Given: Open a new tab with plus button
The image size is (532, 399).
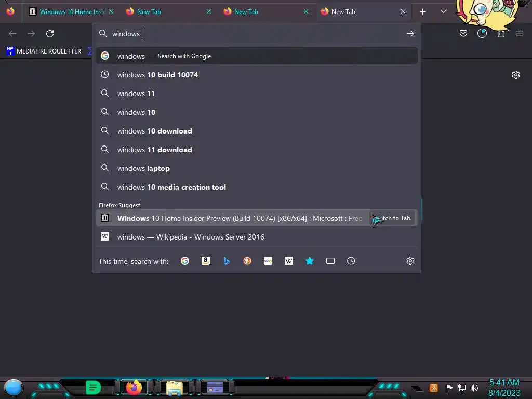Looking at the screenshot, I should coord(423,12).
